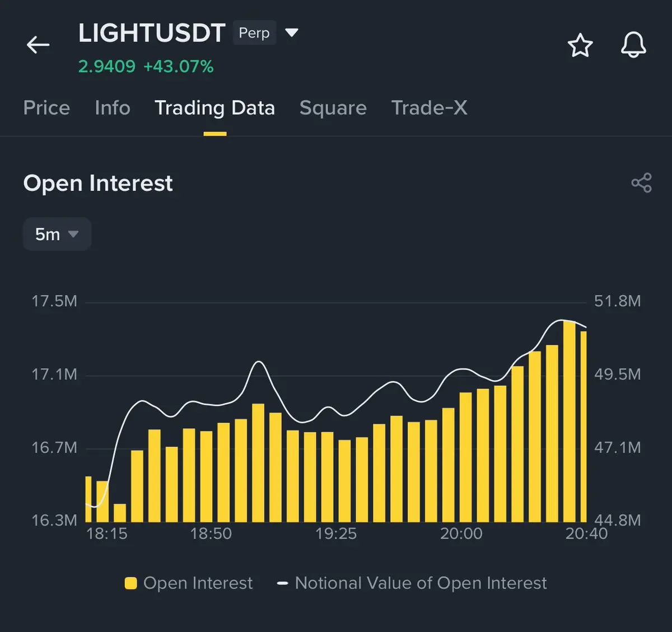The image size is (672, 632).
Task: Tap the Perp contract type badge
Action: [x=254, y=33]
